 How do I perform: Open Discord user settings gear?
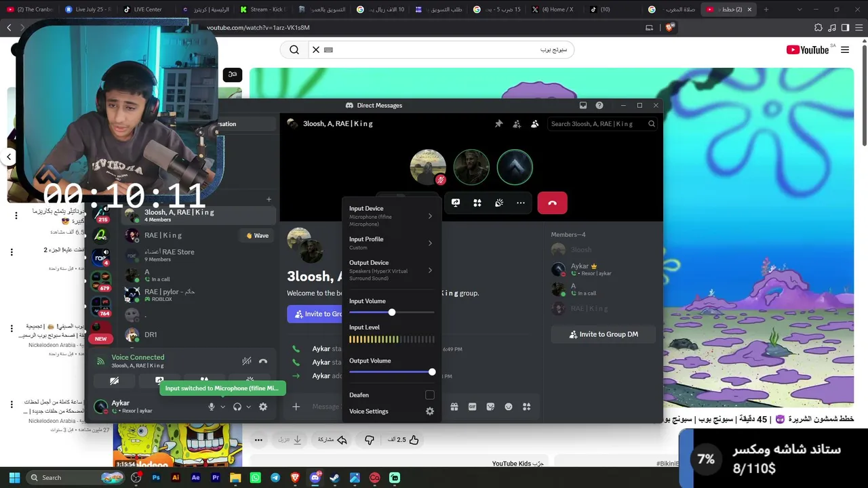point(263,407)
